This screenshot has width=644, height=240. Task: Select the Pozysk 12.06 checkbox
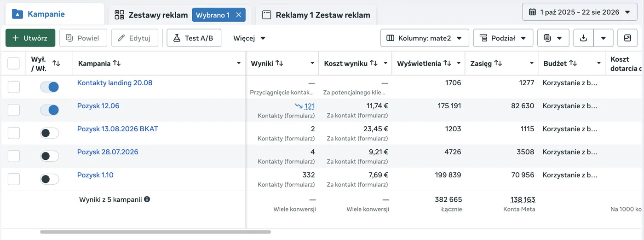coord(14,110)
